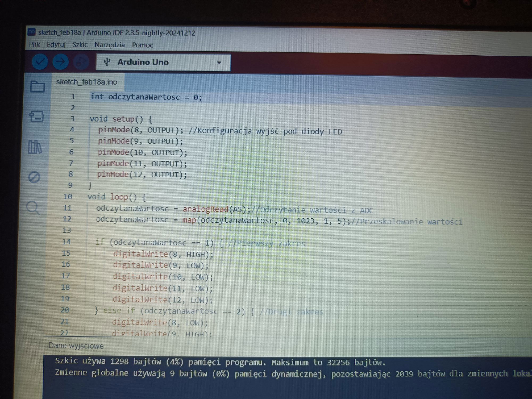Open the Search magnifier sidebar icon
The height and width of the screenshot is (399, 532).
pos(33,208)
